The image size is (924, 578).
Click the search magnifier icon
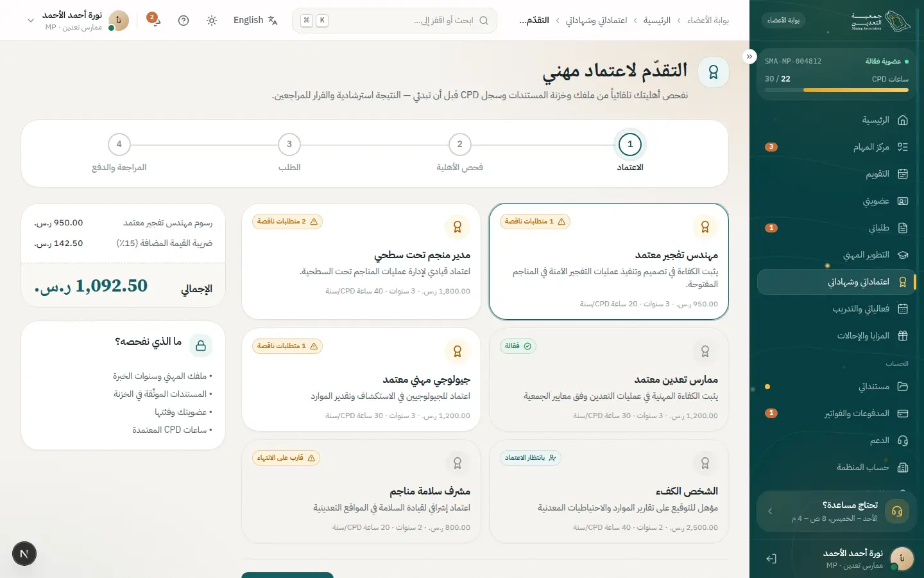(484, 21)
